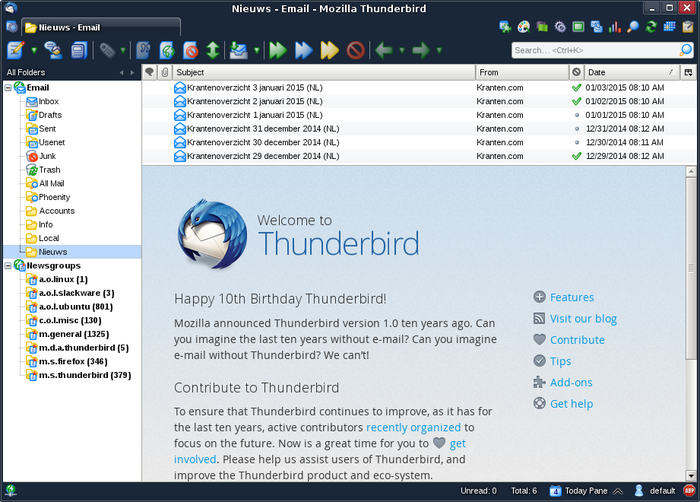Click the preview scrollbar down arrow
Viewport: 700px width, 502px height.
click(x=691, y=476)
